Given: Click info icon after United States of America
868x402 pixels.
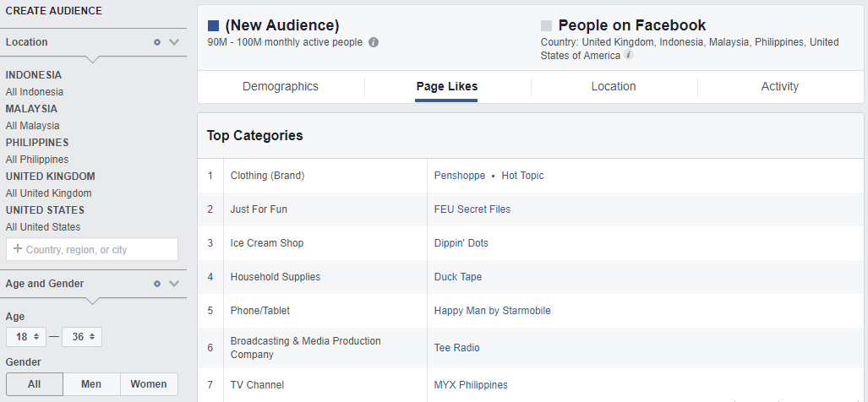Looking at the screenshot, I should [629, 56].
